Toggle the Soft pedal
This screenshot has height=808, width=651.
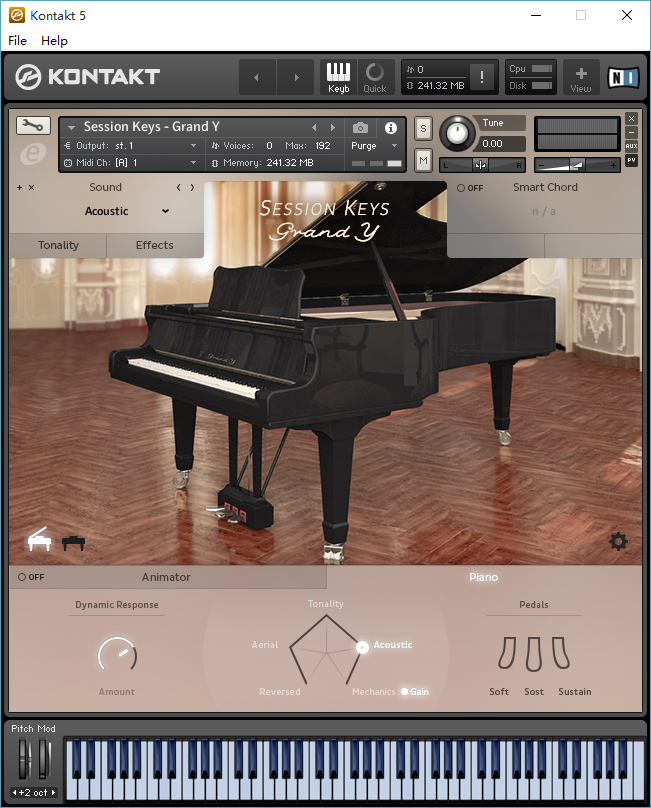coord(507,653)
